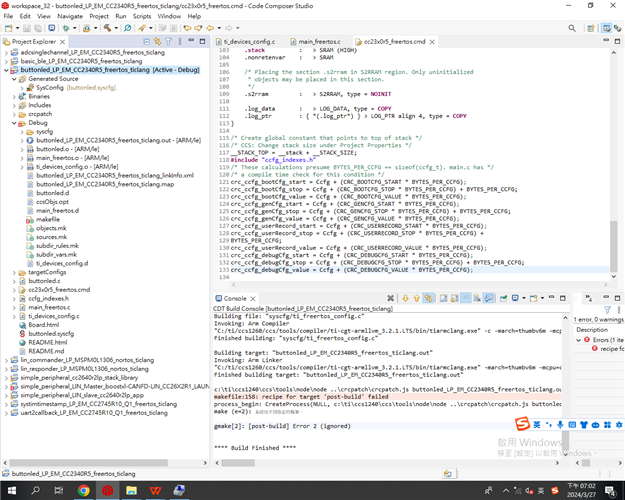
Task: Open the Project menu
Action: (x=99, y=16)
